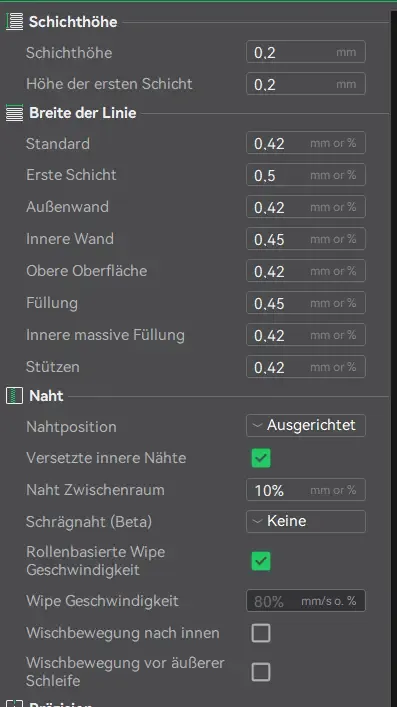Open the Nahtposition dropdown
The image size is (397, 707).
pos(306,426)
